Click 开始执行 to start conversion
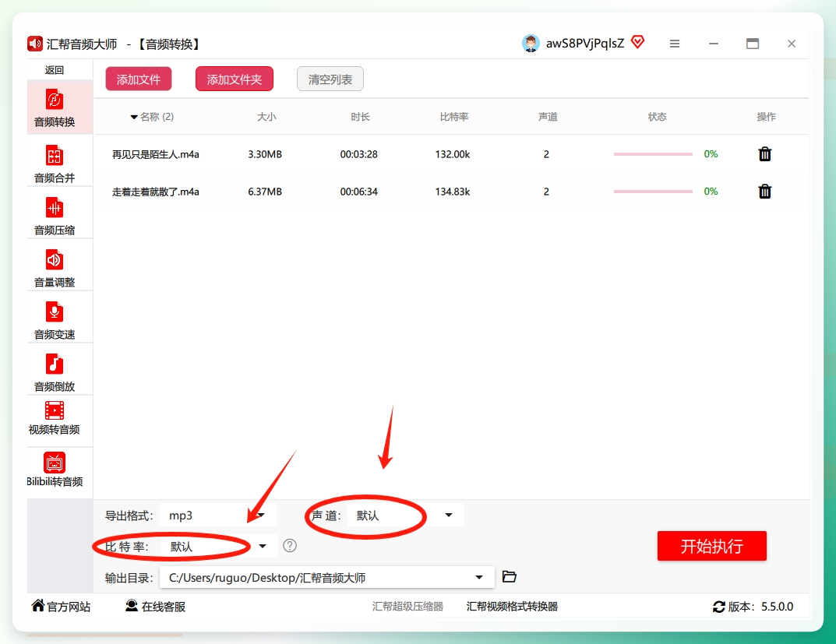Image resolution: width=836 pixels, height=644 pixels. point(712,545)
